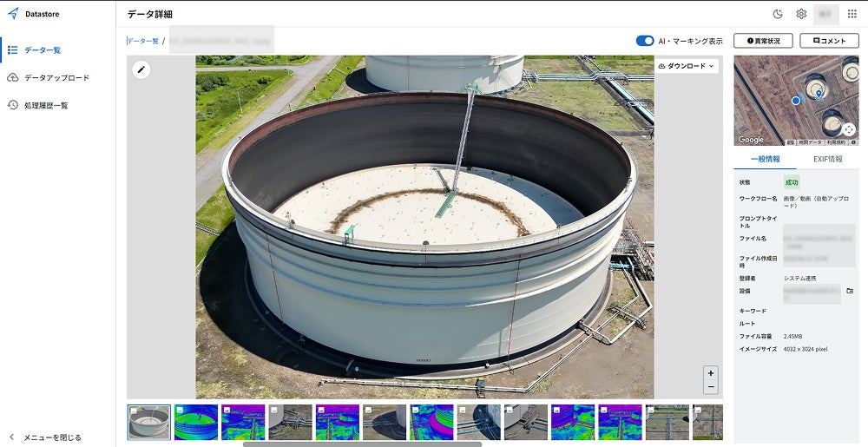Toggle the AI・マーキング表示 switch

[645, 41]
